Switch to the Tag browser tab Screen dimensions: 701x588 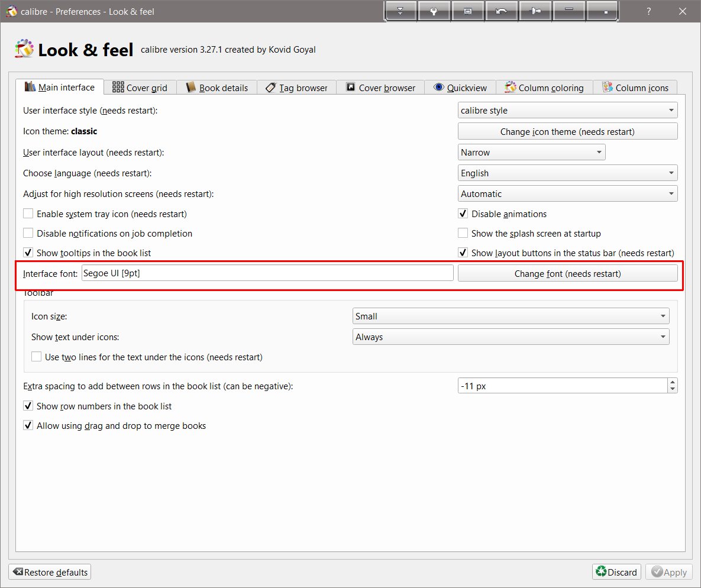coord(296,88)
